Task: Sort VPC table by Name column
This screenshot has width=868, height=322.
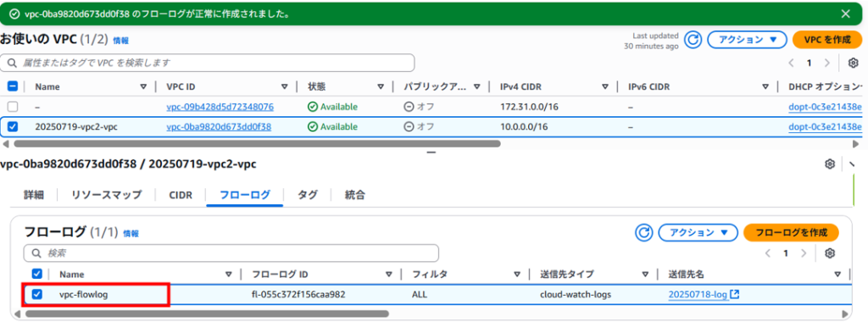Action: tap(143, 87)
